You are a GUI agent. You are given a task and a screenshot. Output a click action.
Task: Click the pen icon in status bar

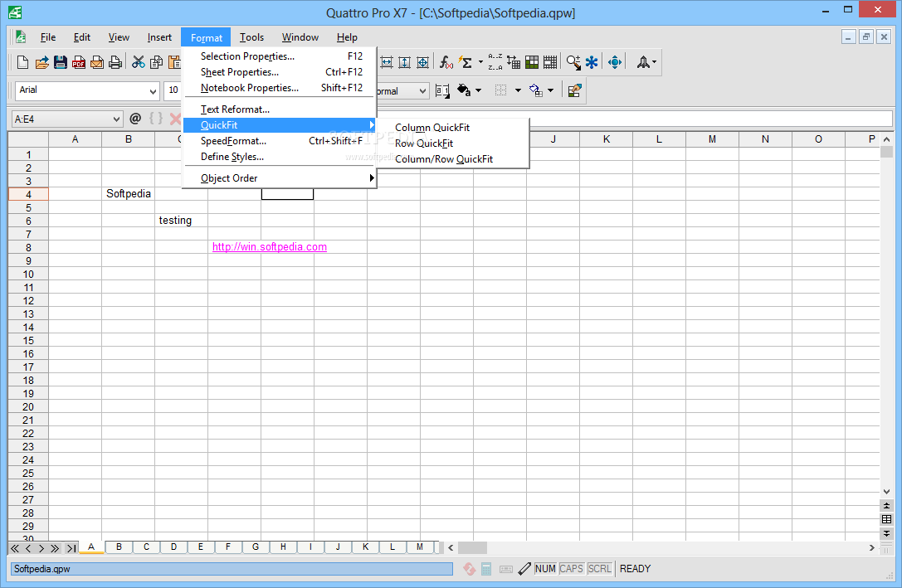(524, 569)
